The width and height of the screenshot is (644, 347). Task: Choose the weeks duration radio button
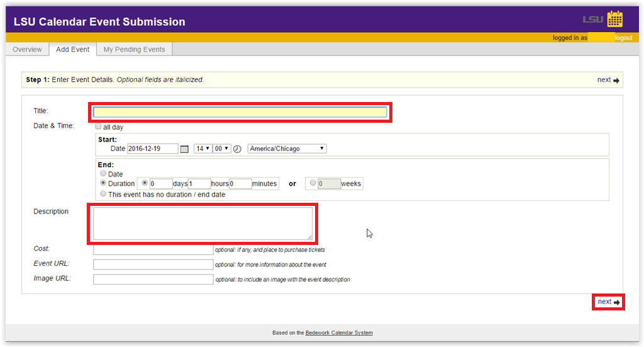point(313,183)
